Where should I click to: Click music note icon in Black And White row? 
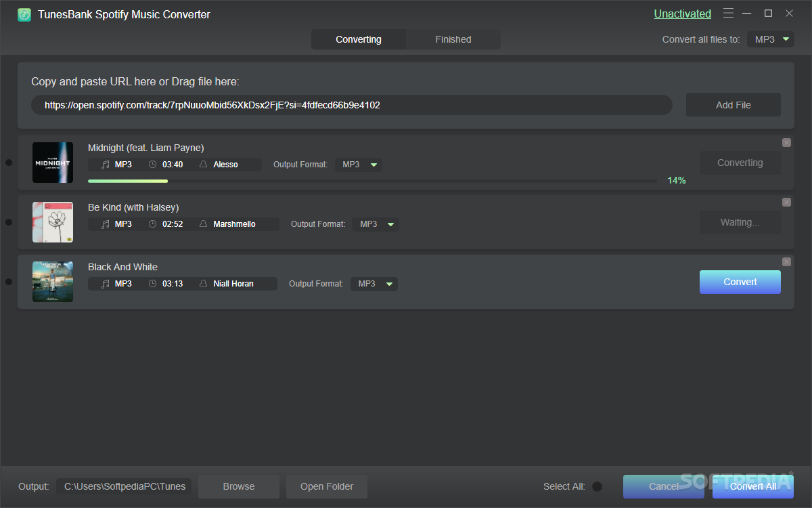(105, 284)
